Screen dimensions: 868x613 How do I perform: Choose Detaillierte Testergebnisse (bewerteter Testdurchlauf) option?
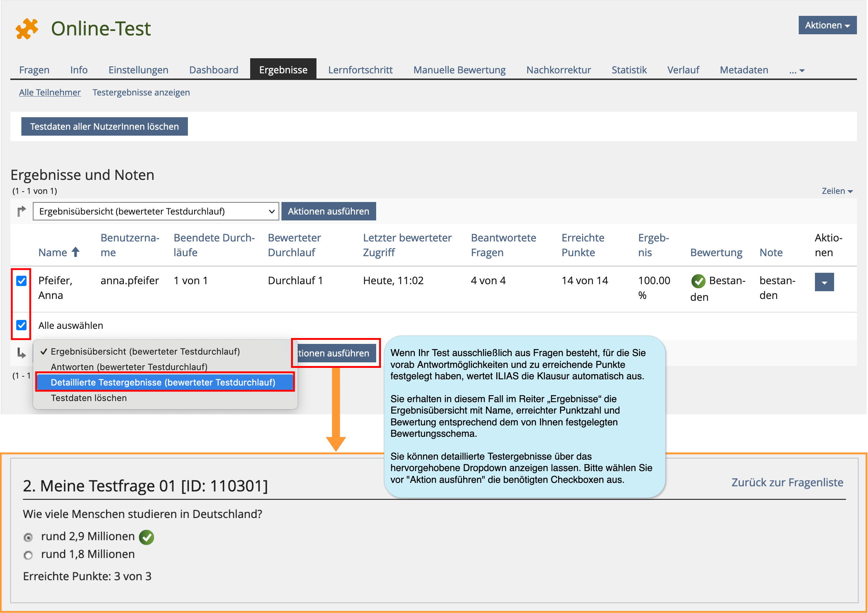click(x=165, y=382)
